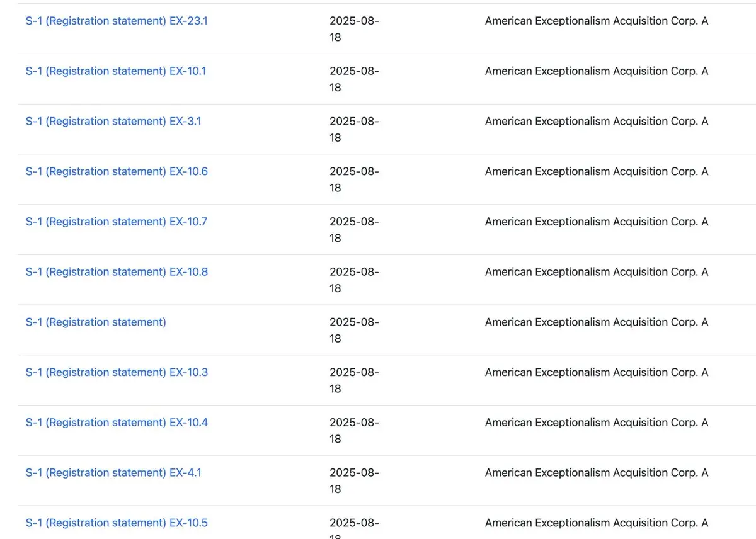756x539 pixels.
Task: Click the date in the EX-3.1 row
Action: [354, 129]
